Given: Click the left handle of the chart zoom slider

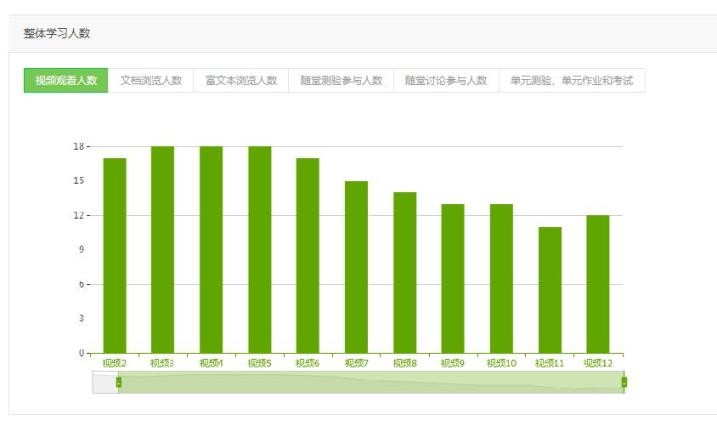Looking at the screenshot, I should [118, 382].
